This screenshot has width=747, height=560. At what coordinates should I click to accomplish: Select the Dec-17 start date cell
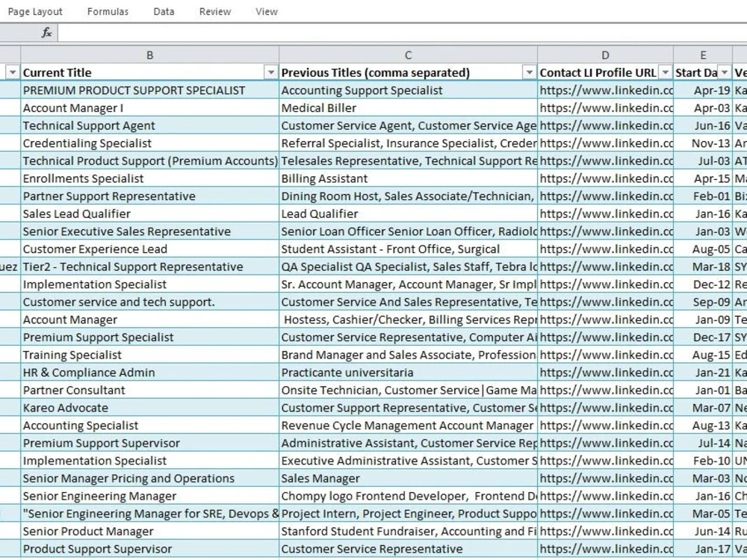[x=703, y=337]
